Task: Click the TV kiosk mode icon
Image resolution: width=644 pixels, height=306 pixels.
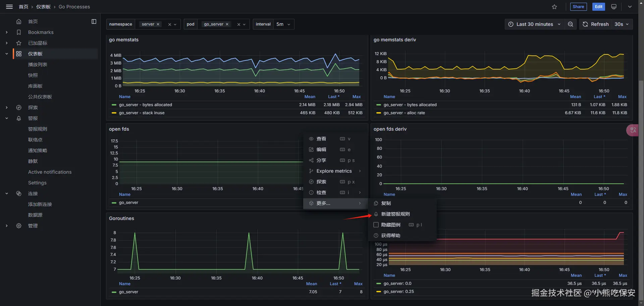Action: point(614,7)
